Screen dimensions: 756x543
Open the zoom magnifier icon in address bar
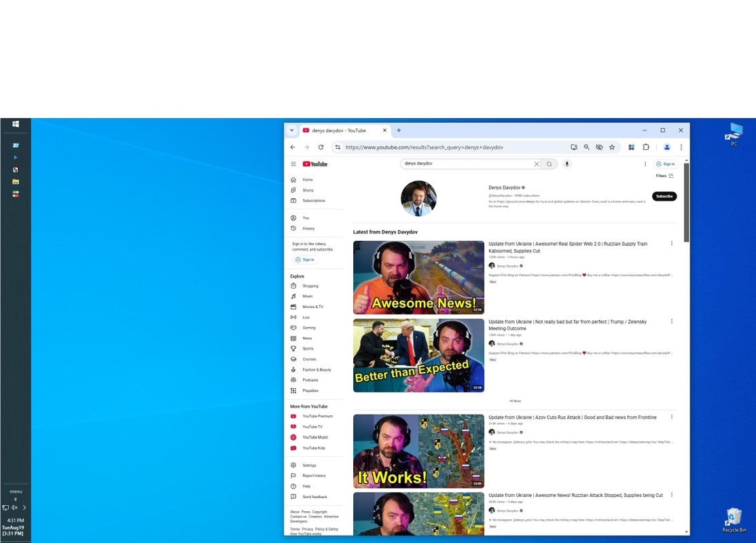click(586, 147)
